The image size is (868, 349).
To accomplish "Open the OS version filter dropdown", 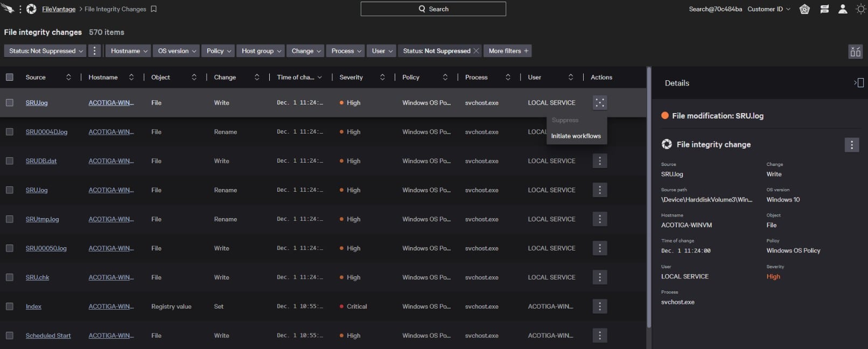I will (x=177, y=51).
